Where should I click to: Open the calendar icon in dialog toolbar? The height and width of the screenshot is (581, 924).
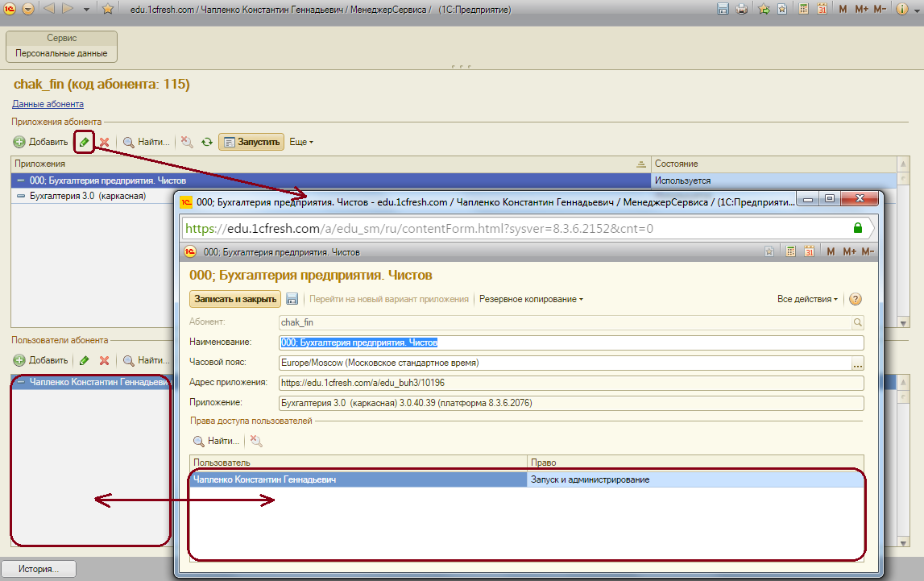tap(809, 251)
